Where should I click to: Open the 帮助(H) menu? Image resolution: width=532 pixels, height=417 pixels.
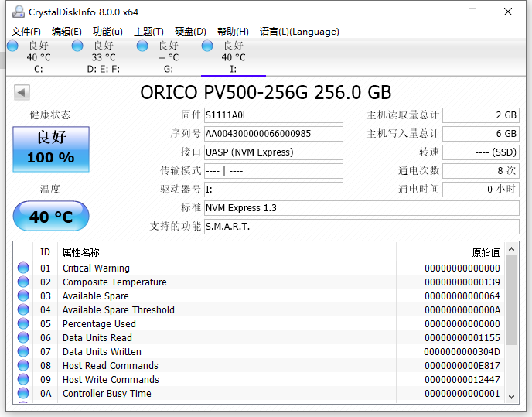pyautogui.click(x=233, y=32)
